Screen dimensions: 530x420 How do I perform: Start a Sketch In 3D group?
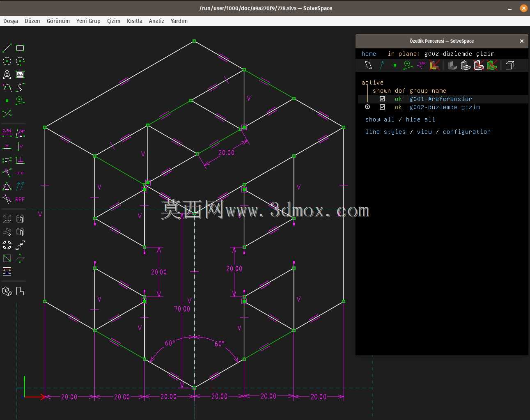(x=20, y=258)
